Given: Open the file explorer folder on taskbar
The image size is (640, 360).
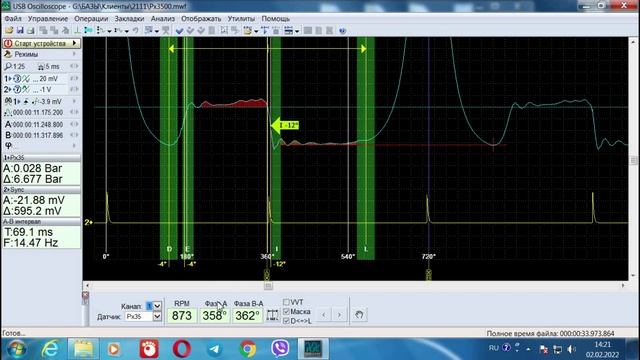Looking at the screenshot, I should [83, 349].
